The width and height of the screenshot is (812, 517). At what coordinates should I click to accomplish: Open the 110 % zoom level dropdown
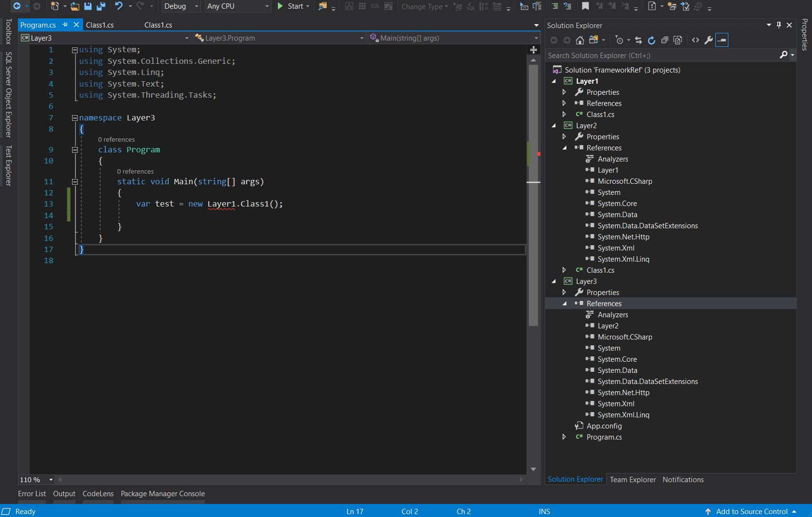[51, 480]
